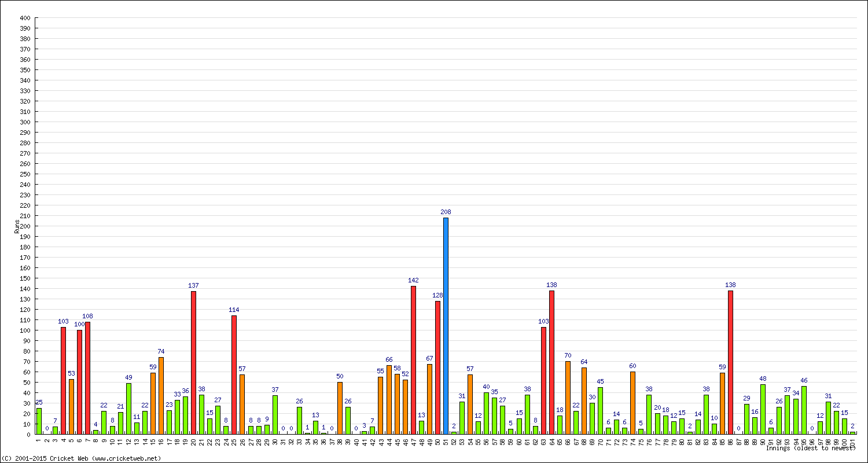Click the red bar labeled 114
The width and height of the screenshot is (868, 463).
click(234, 375)
